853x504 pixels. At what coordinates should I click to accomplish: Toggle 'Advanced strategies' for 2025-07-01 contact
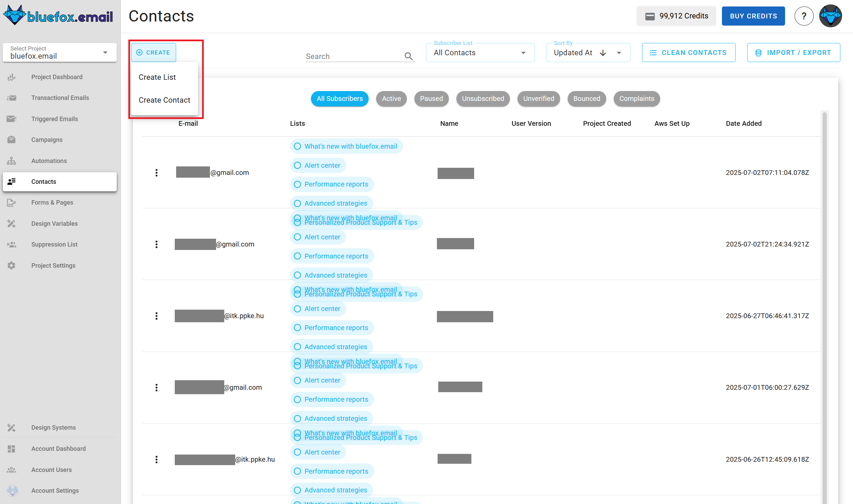(331, 418)
